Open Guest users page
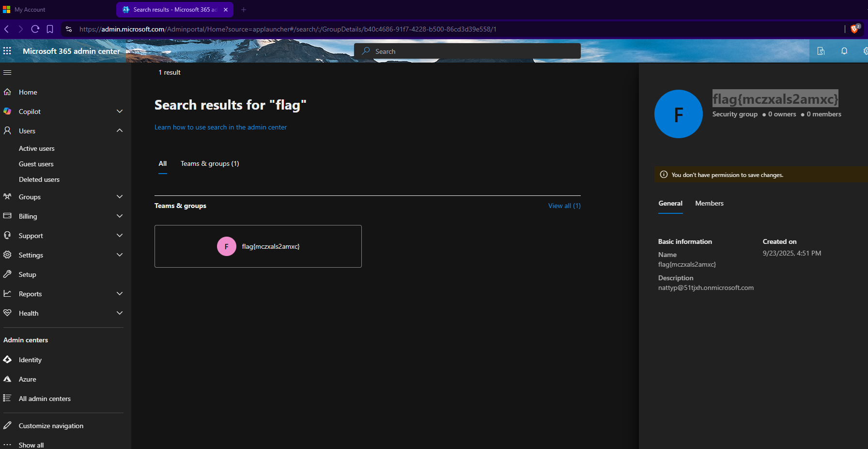 click(36, 164)
